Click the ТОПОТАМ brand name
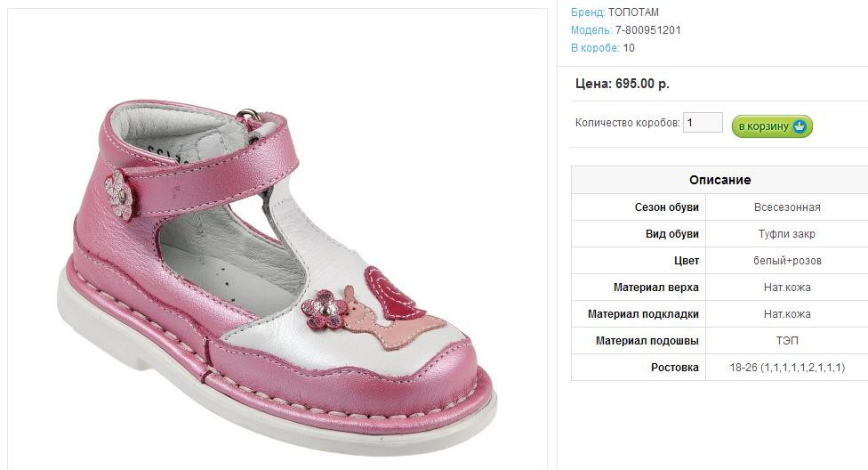Image resolution: width=868 pixels, height=470 pixels. [x=633, y=12]
